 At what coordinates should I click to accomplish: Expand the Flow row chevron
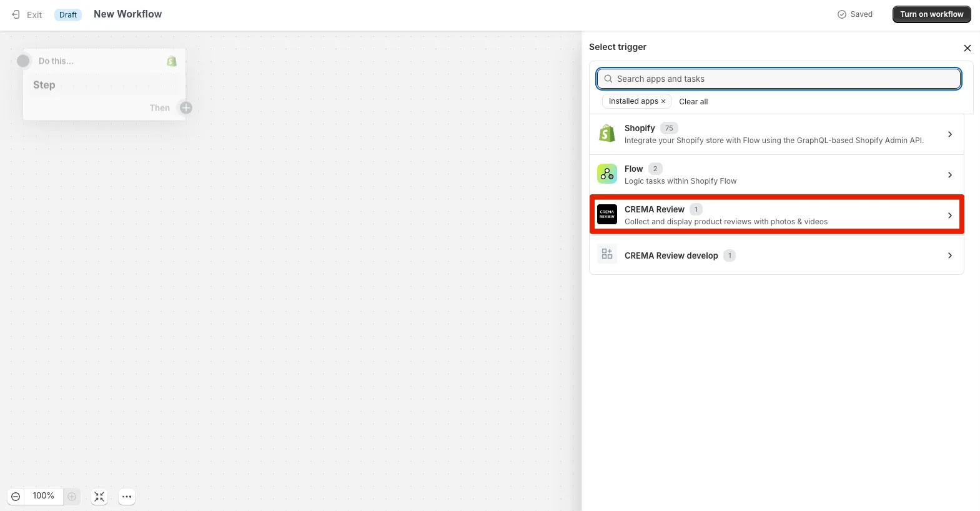(x=949, y=175)
